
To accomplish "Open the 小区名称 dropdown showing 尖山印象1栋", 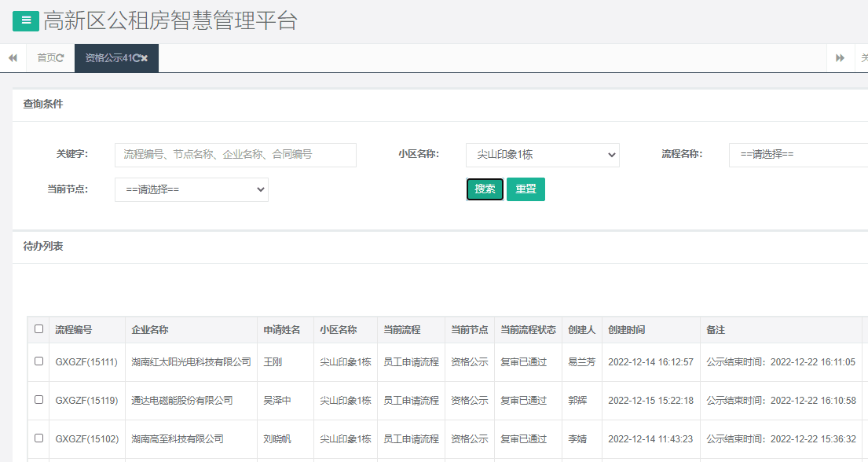I will click(543, 155).
